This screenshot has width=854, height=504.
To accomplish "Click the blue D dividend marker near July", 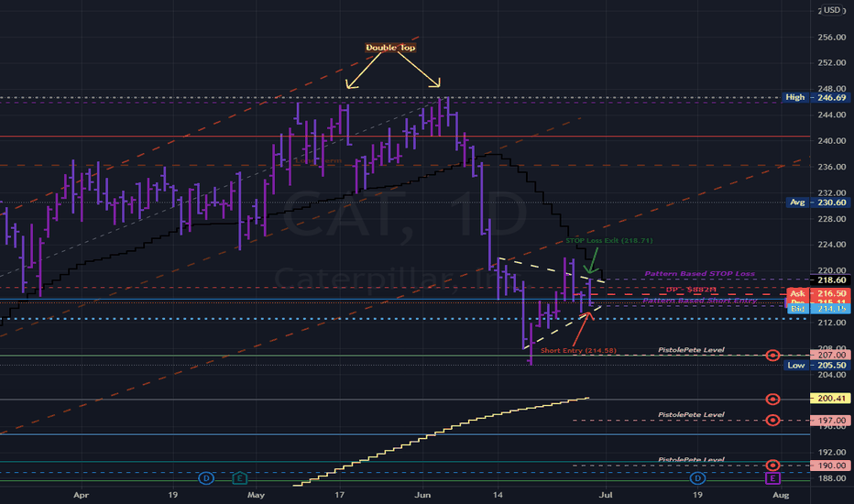I will (697, 478).
